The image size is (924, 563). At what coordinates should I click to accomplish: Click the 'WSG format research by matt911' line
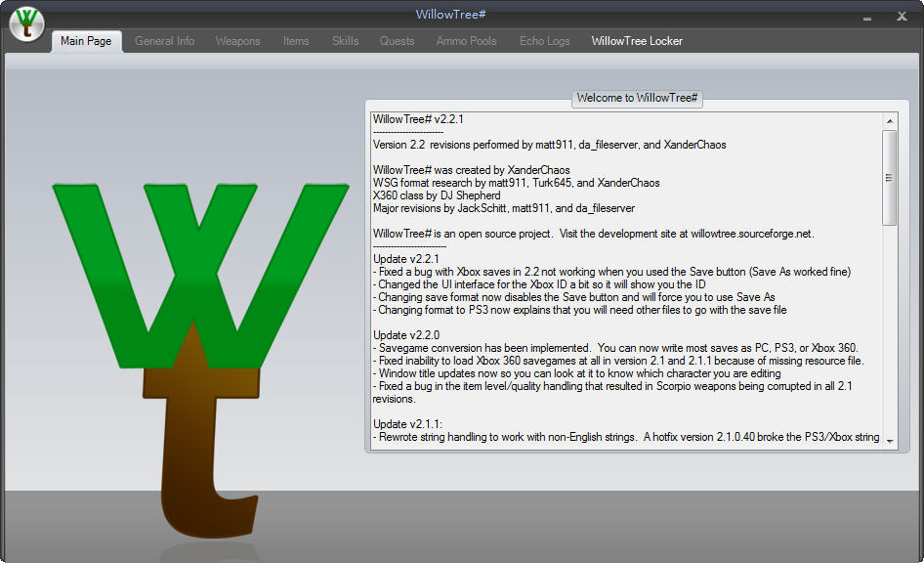517,183
